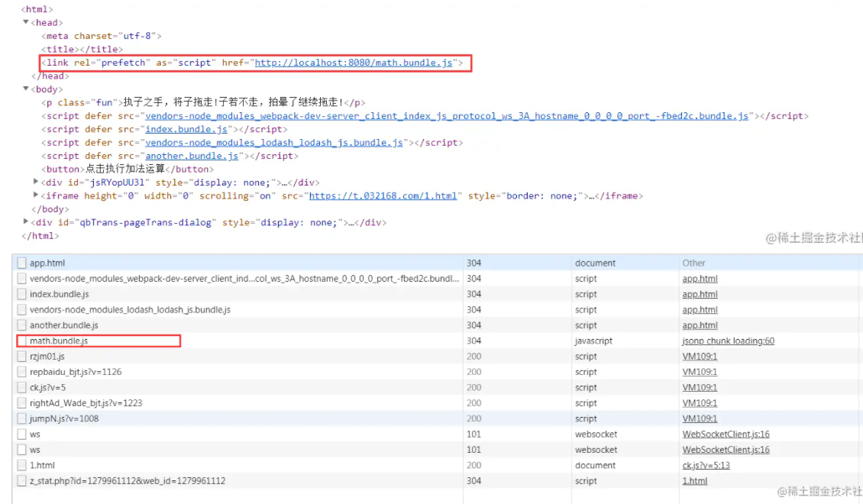Click the file icon beside index.bundle.js
The width and height of the screenshot is (863, 504).
pos(21,294)
